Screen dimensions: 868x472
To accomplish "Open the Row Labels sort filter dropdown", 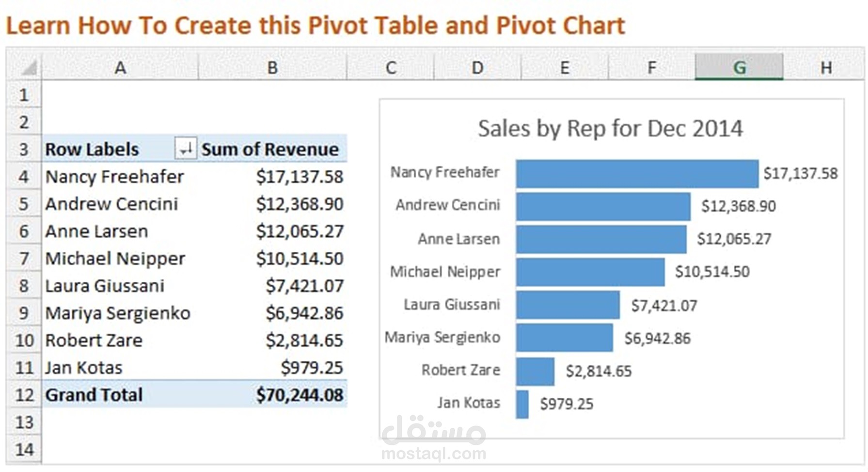I will 185,148.
